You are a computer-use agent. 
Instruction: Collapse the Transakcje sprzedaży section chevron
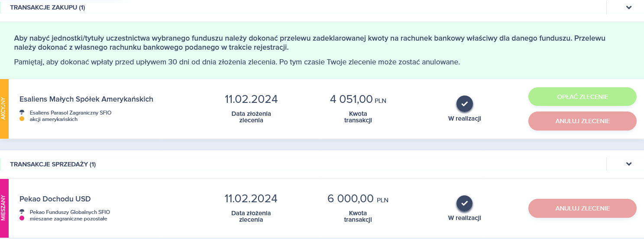point(629,164)
